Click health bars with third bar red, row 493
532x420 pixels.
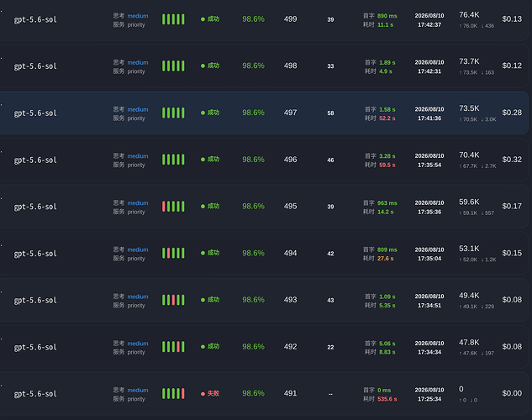click(173, 300)
